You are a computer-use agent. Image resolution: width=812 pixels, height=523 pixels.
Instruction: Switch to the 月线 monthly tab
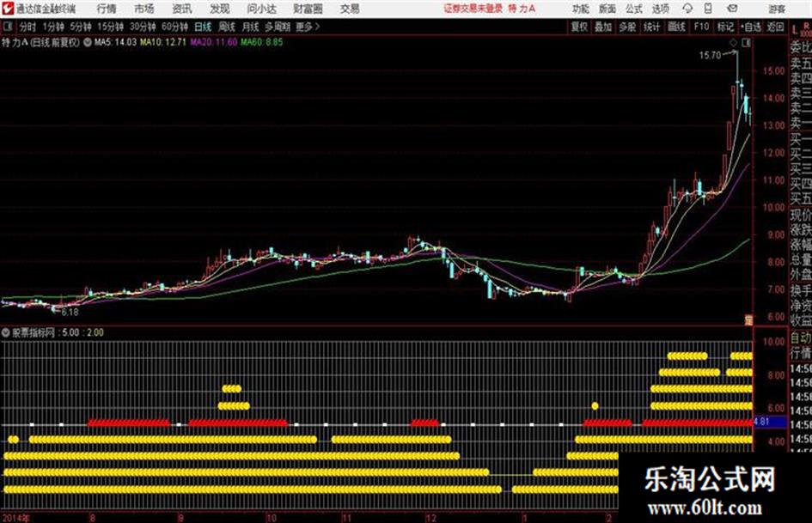pos(251,27)
